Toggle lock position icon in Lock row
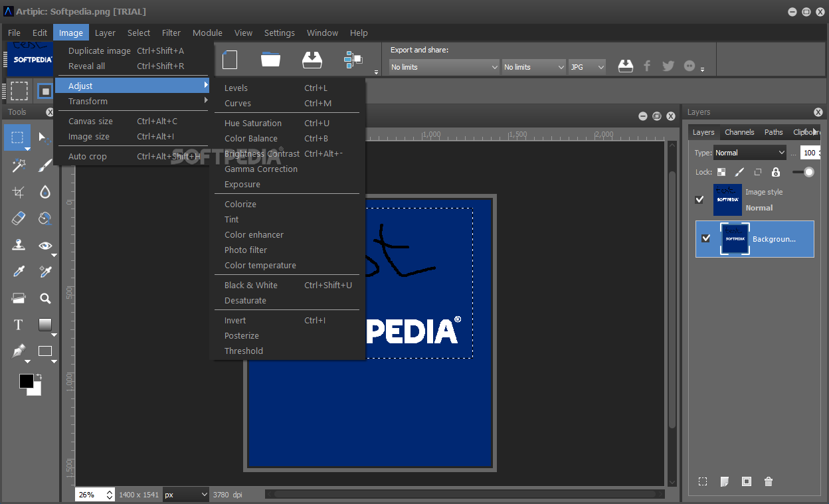The height and width of the screenshot is (504, 829). pos(757,172)
